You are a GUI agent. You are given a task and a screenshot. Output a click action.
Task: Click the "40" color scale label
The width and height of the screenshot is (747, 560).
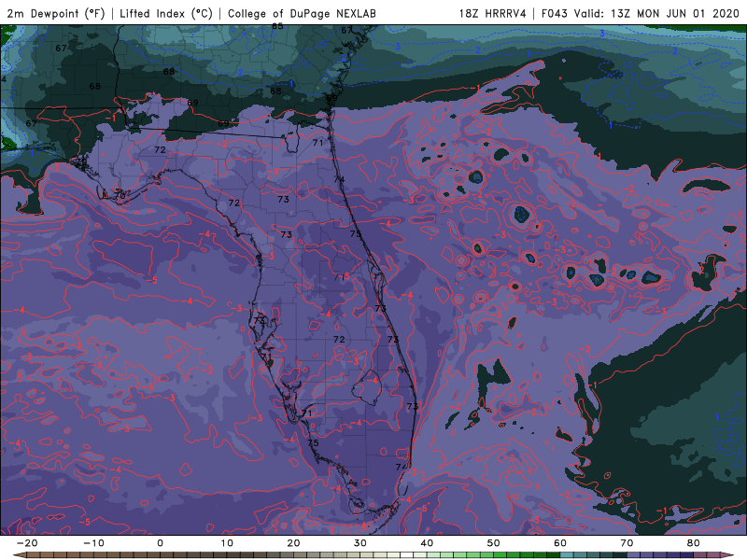pos(427,543)
